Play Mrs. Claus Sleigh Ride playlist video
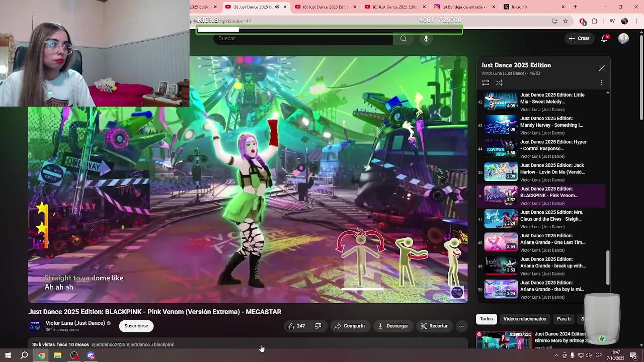This screenshot has width=644, height=362. [541, 219]
